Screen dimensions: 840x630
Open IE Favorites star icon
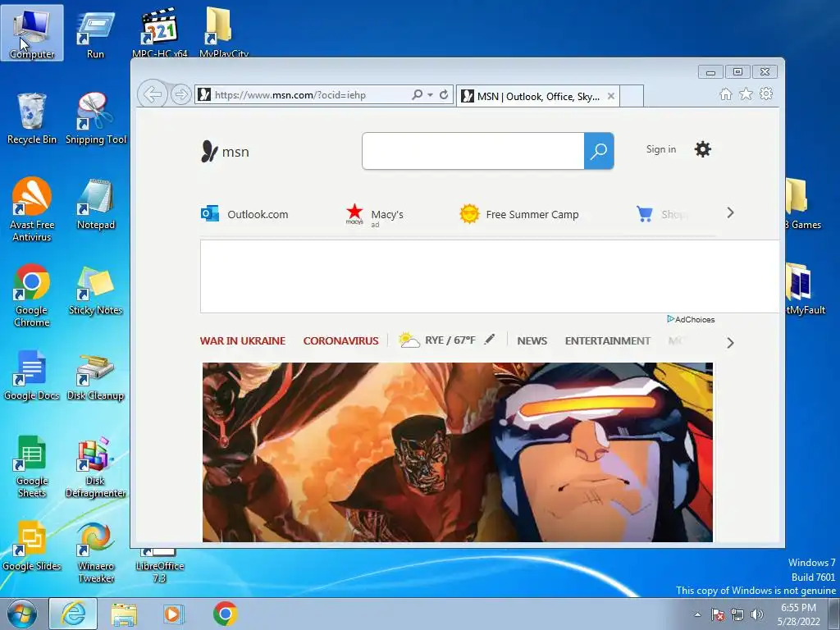pos(746,94)
